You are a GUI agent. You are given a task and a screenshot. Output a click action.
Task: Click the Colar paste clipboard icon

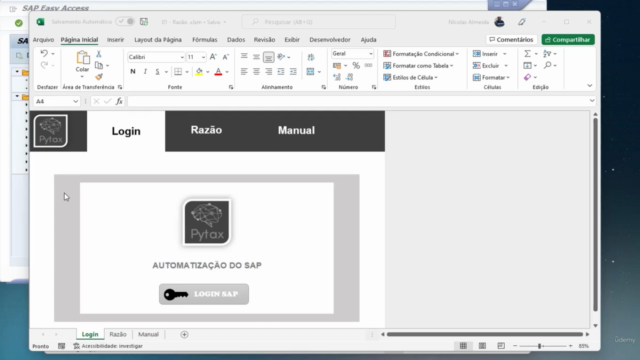point(82,58)
